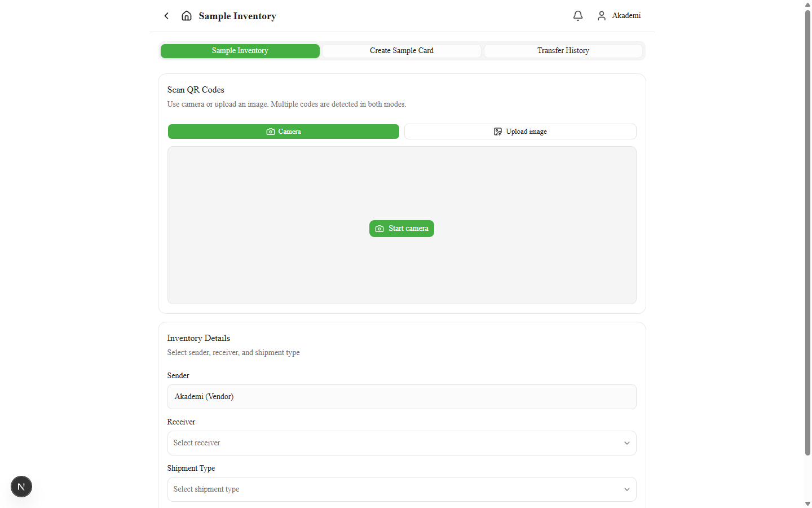Click the Receiver field label
Screen dimensions: 812x508
181,422
